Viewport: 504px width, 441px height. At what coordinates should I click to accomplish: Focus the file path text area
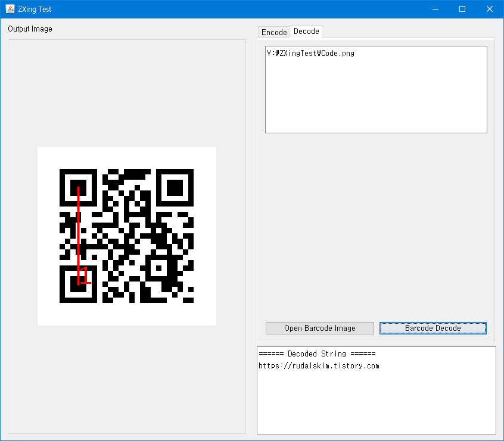coord(376,89)
